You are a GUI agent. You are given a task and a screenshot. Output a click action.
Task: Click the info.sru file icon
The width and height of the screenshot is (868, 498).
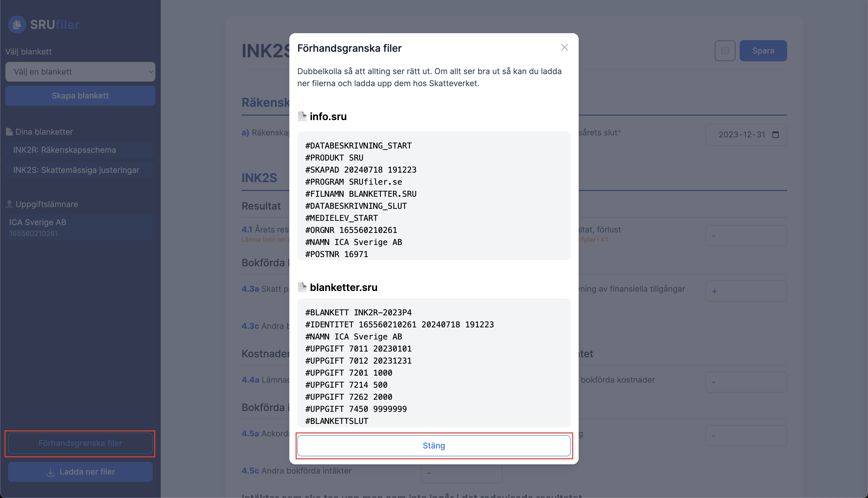pos(302,116)
